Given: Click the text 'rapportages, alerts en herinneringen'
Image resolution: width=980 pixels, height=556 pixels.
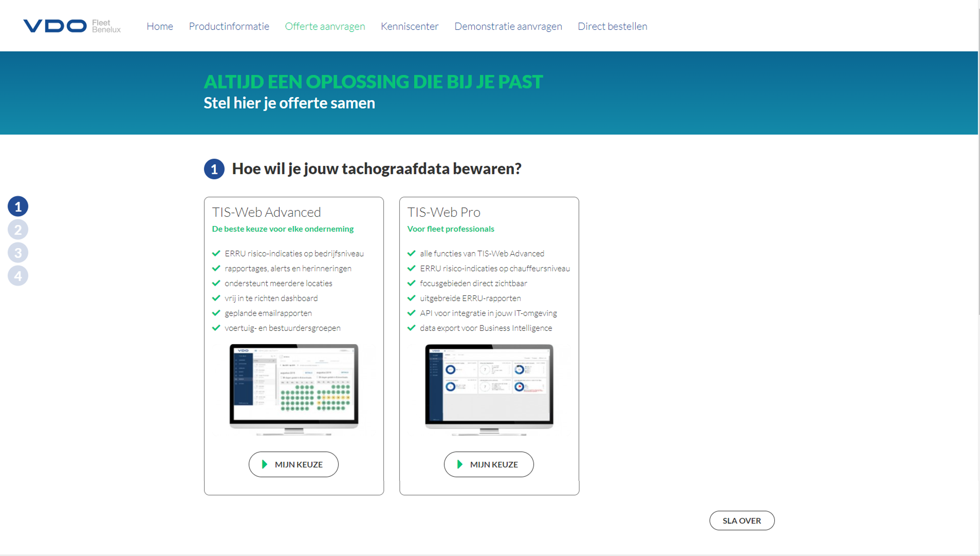Looking at the screenshot, I should tap(288, 268).
